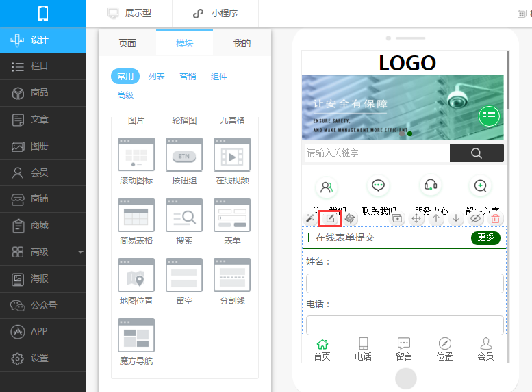Delete the module with the trash icon
The image size is (532, 392).
click(x=495, y=218)
